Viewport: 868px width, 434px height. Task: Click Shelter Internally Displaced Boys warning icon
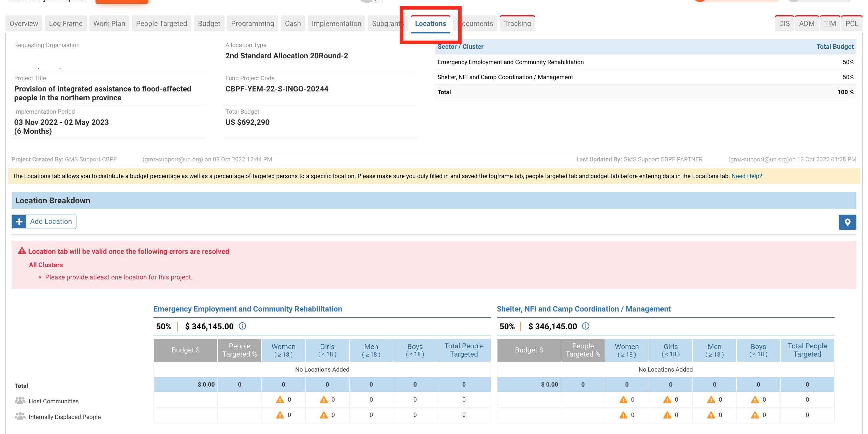[755, 415]
